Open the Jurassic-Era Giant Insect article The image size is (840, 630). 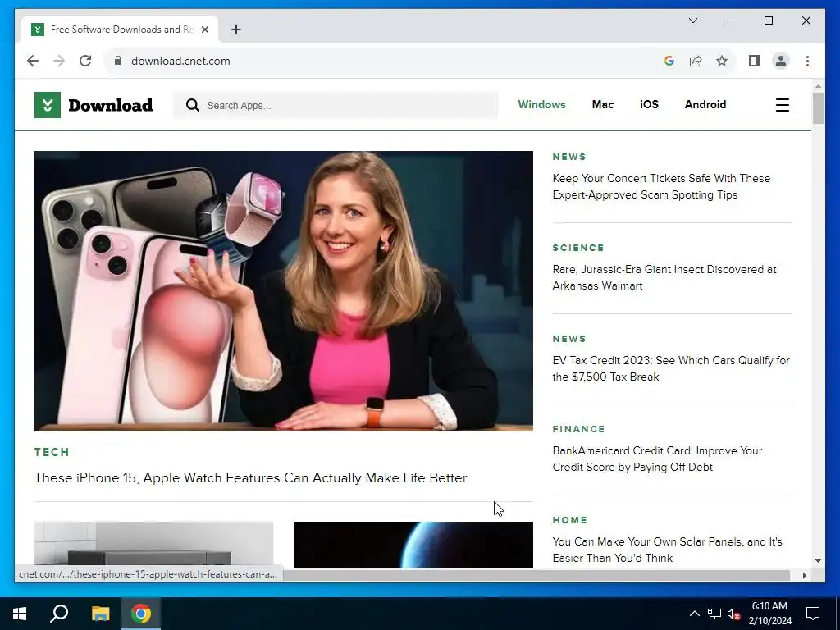664,277
